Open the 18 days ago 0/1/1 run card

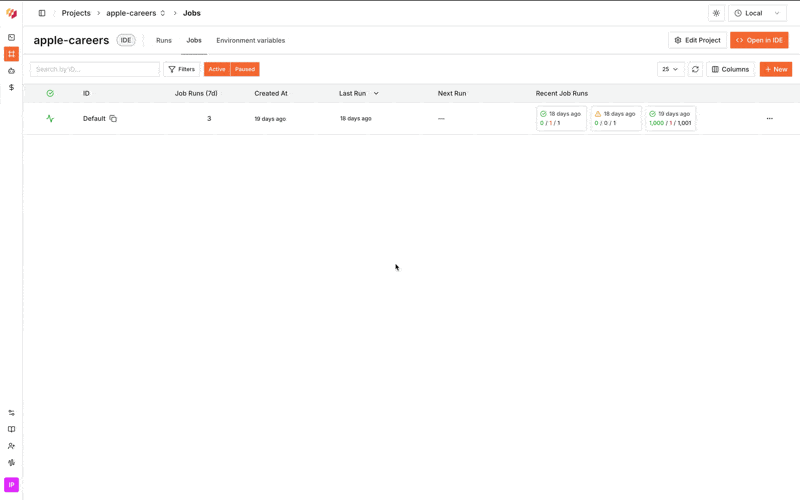click(561, 118)
